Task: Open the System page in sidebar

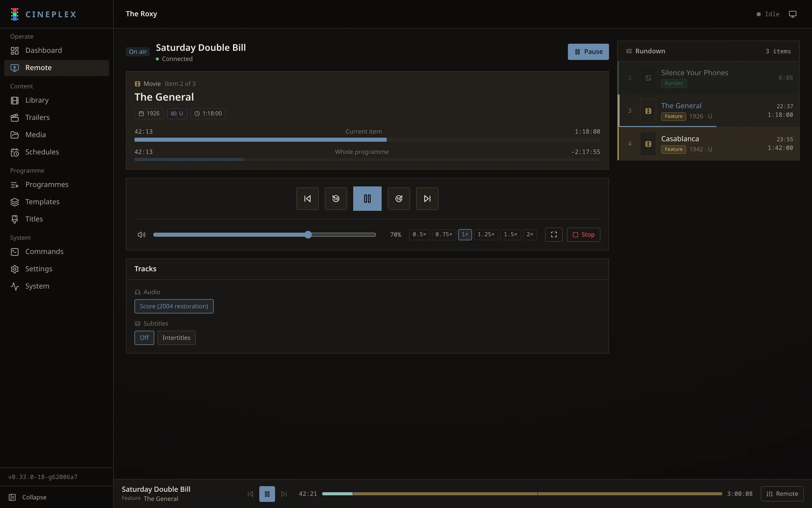Action: coord(56,286)
